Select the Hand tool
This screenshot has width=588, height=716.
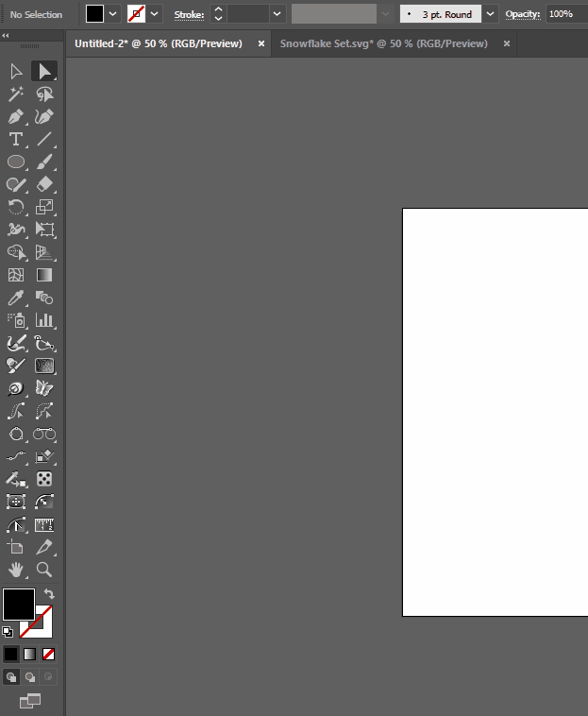click(x=16, y=570)
